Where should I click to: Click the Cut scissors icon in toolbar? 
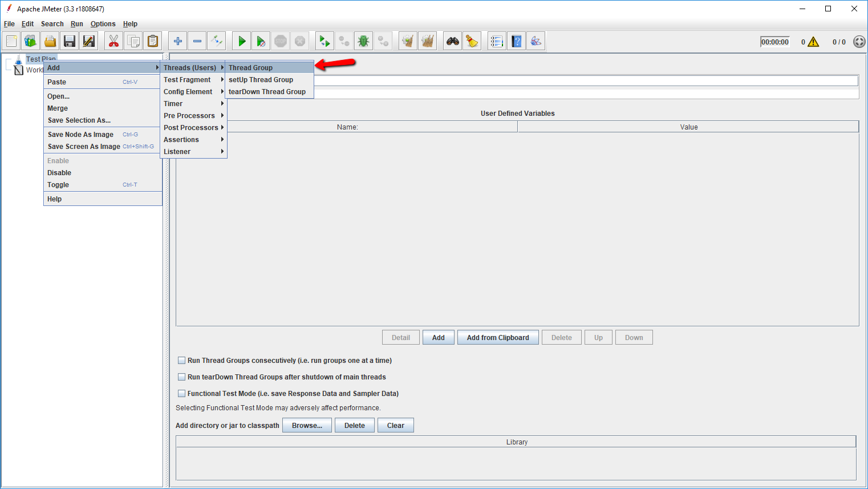coord(113,41)
